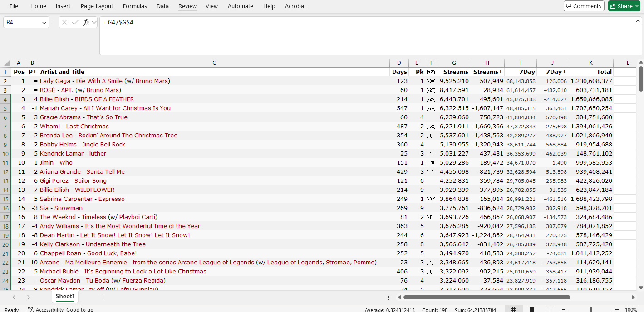Open the Page Layout tab
Viewport: 644px width, 312px height.
97,6
